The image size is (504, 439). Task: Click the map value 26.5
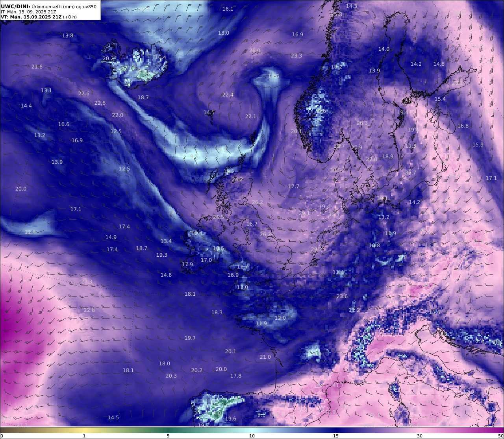218,217
